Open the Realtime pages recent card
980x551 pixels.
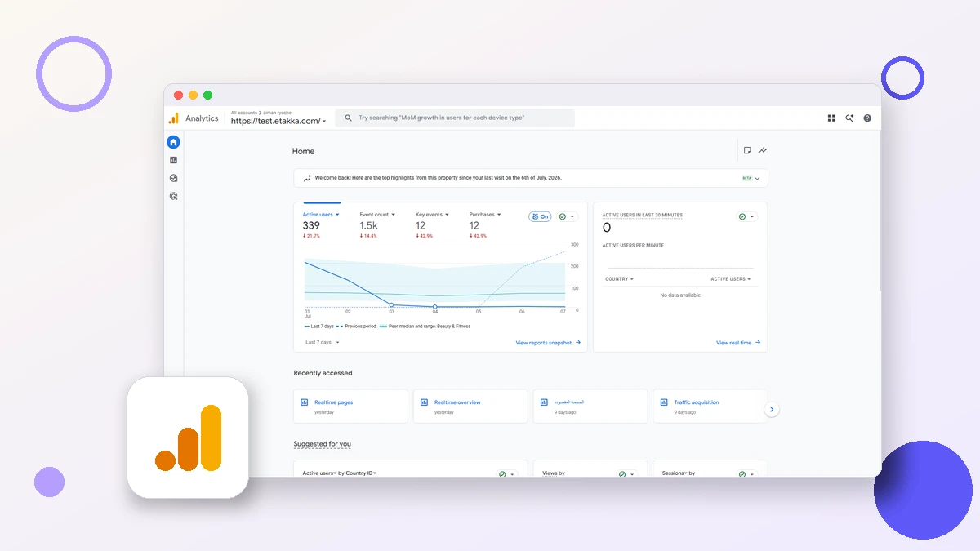(350, 406)
